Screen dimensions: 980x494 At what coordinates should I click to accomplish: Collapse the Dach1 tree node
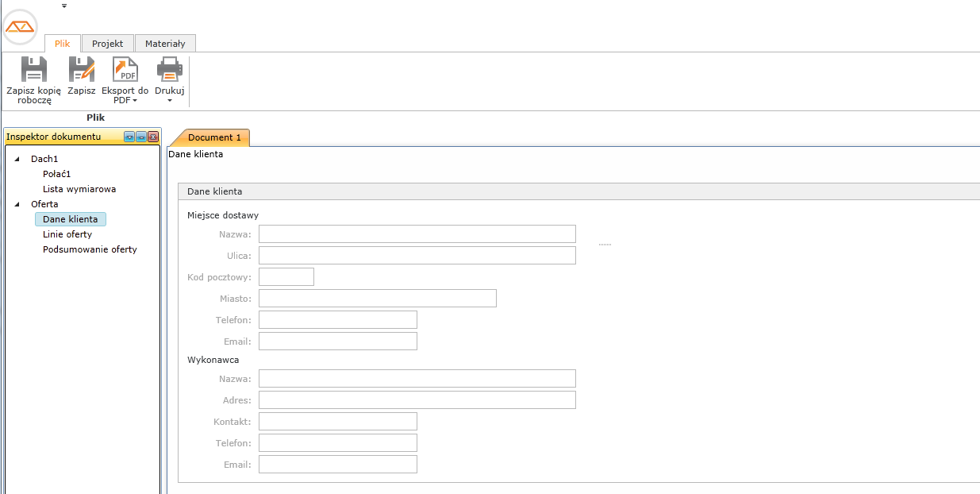(x=17, y=160)
